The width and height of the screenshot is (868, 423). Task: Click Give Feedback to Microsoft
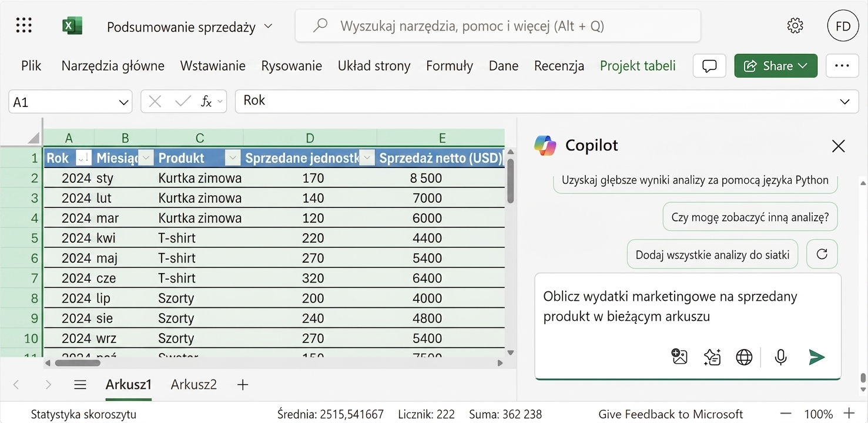click(671, 414)
